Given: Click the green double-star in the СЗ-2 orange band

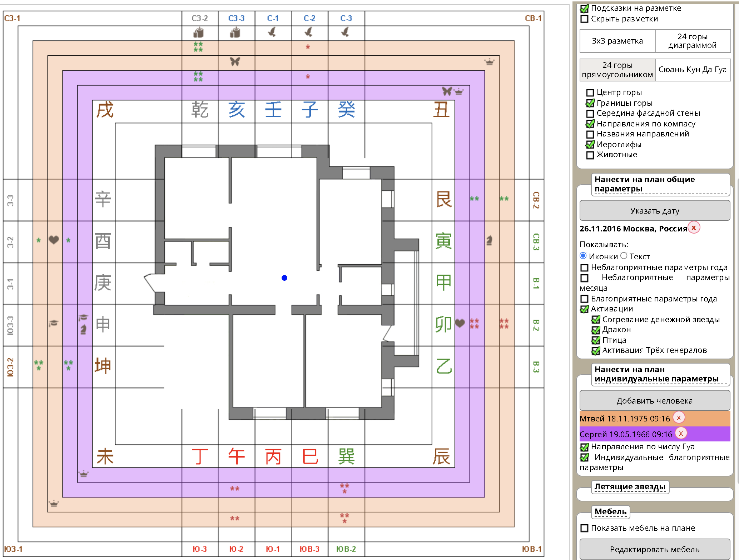Looking at the screenshot, I should coord(198,47).
